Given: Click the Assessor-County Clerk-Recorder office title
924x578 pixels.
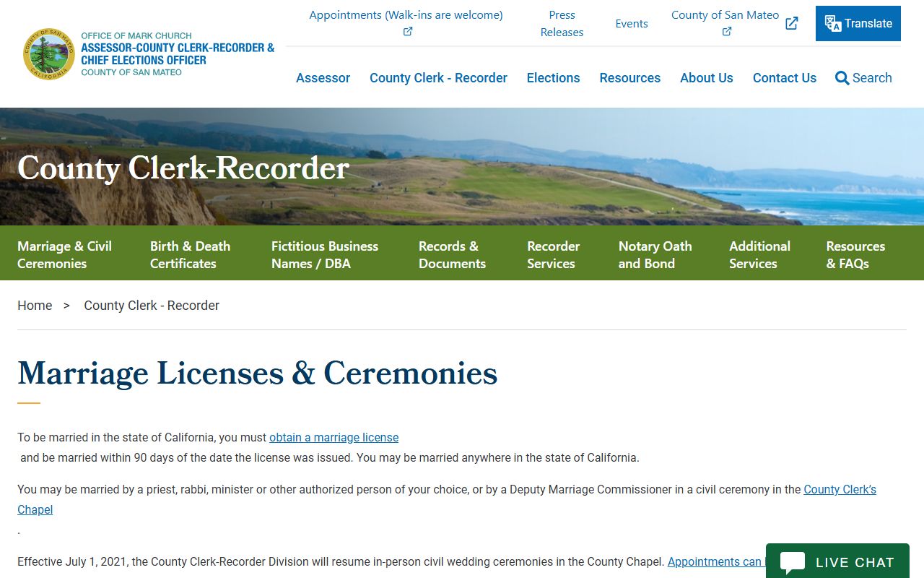Looking at the screenshot, I should coord(178,53).
